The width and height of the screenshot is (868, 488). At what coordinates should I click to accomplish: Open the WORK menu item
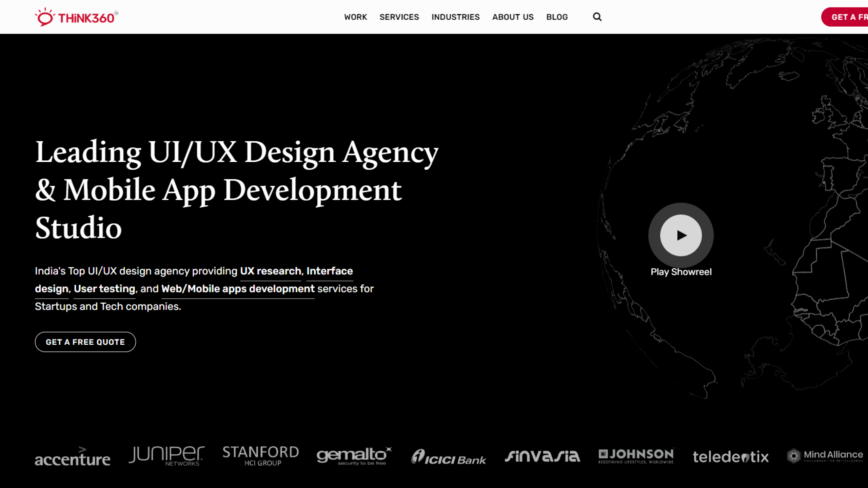(355, 17)
